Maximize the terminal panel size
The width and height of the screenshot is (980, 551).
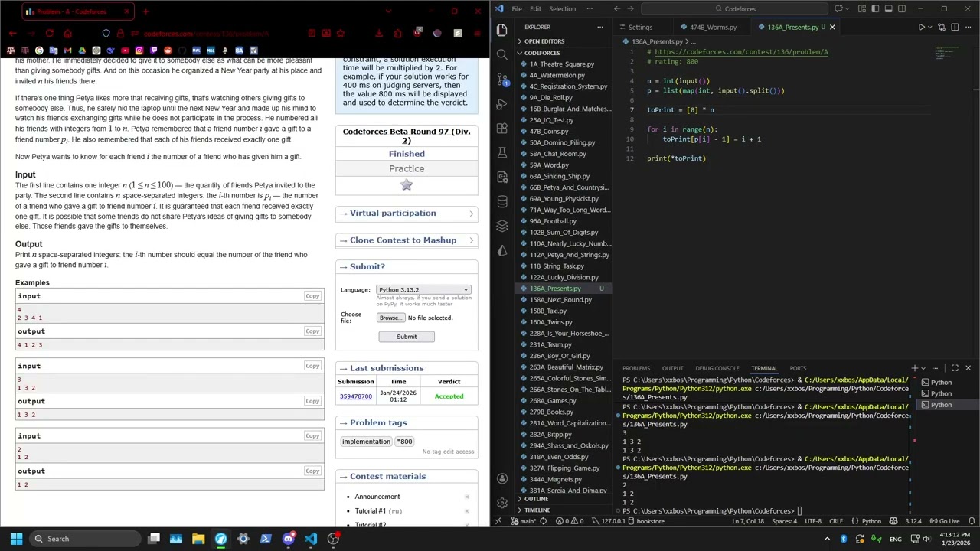955,368
